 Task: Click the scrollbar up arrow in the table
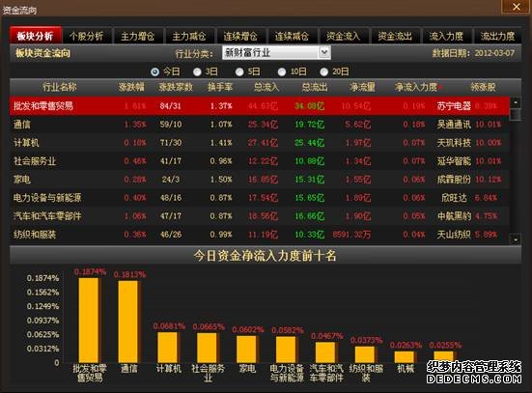[x=516, y=102]
